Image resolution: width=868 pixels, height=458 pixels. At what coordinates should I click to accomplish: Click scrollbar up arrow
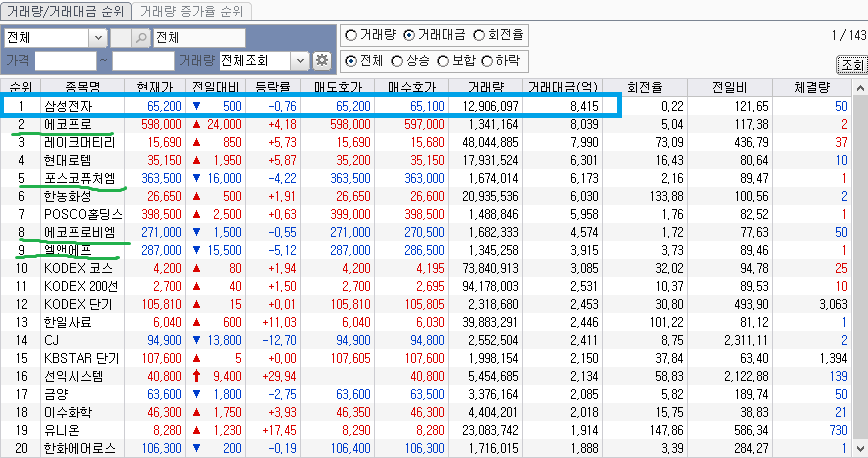860,88
